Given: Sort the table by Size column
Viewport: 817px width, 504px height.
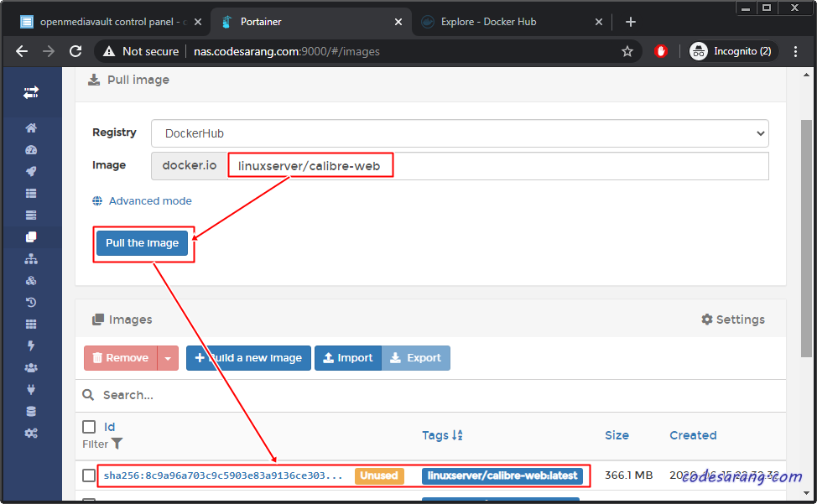Looking at the screenshot, I should (617, 434).
